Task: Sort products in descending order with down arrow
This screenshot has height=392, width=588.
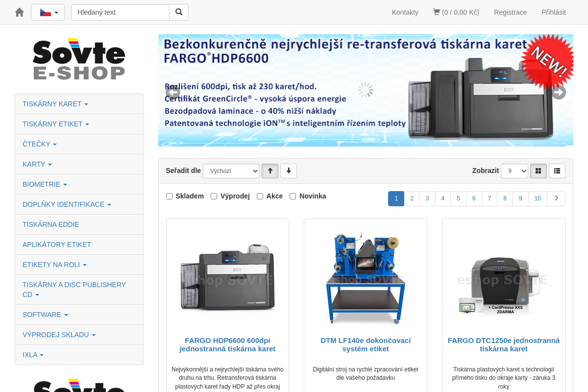Action: [x=289, y=171]
